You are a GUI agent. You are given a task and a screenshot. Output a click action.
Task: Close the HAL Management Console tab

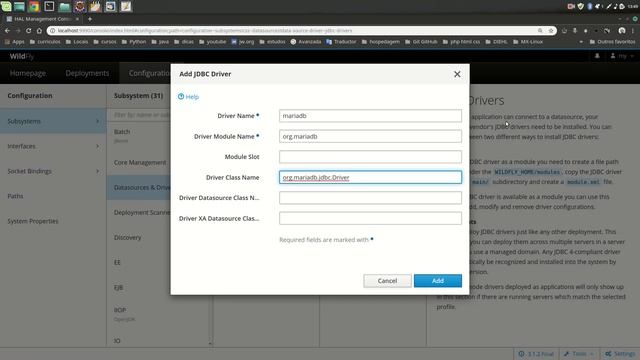[78, 19]
